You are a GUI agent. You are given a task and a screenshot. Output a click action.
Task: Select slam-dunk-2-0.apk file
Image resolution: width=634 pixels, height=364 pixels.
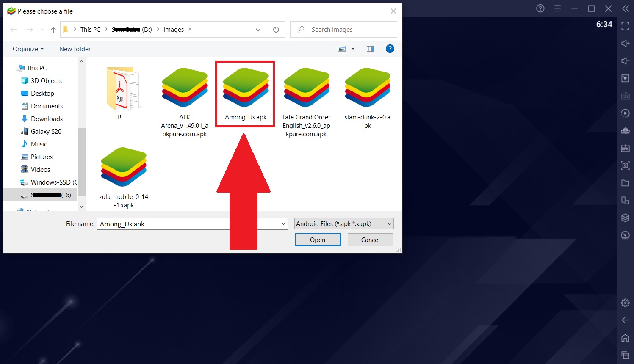pyautogui.click(x=368, y=98)
